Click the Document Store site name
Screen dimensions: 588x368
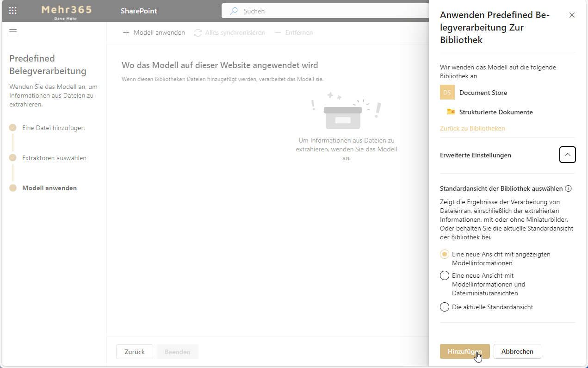[x=483, y=93]
